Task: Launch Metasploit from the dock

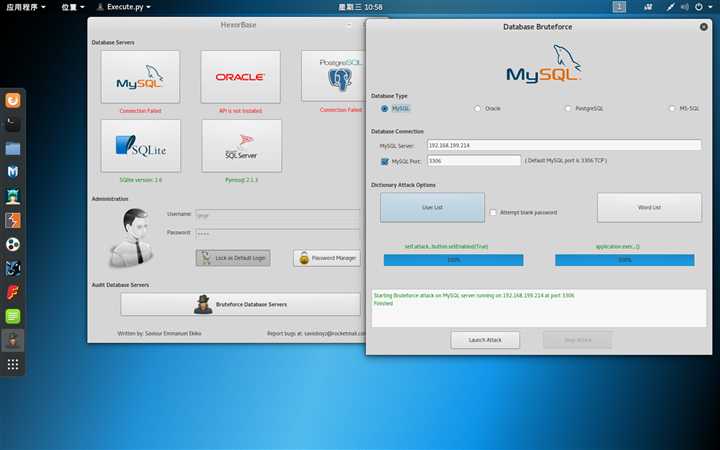Action: click(x=13, y=172)
